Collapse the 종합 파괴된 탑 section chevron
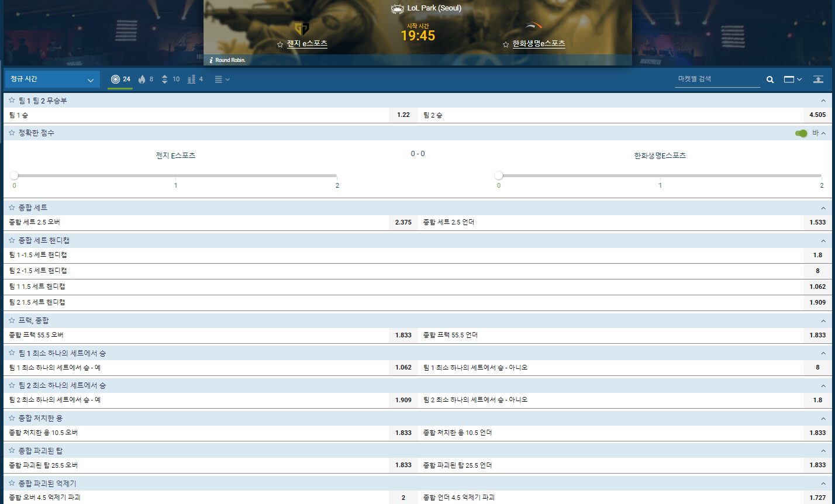This screenshot has width=835, height=504. coord(824,451)
